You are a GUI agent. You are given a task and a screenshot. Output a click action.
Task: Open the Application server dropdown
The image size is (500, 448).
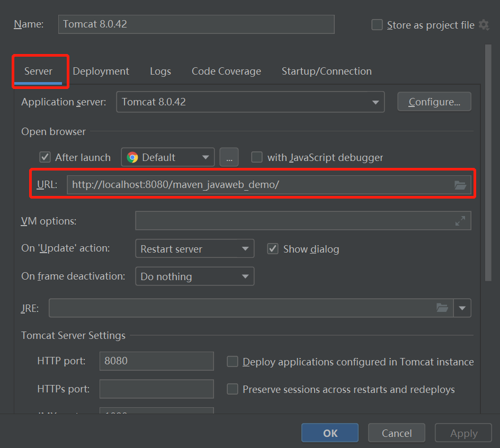tap(251, 102)
